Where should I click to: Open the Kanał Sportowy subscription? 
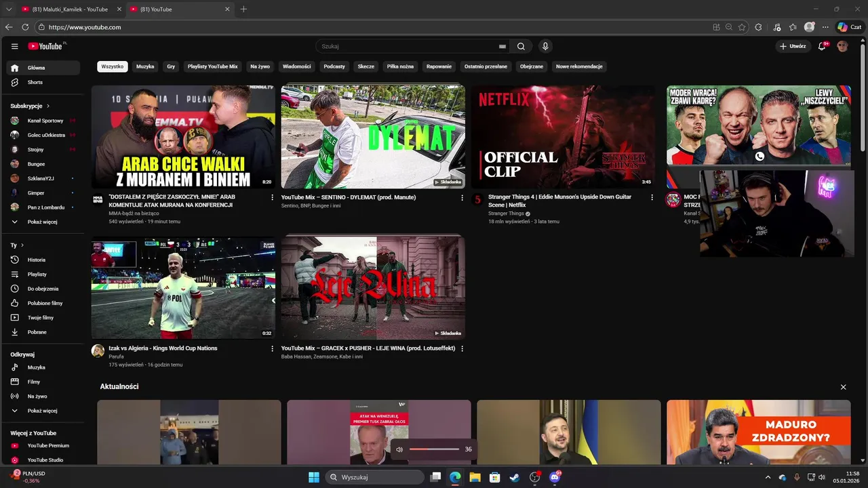(43, 121)
